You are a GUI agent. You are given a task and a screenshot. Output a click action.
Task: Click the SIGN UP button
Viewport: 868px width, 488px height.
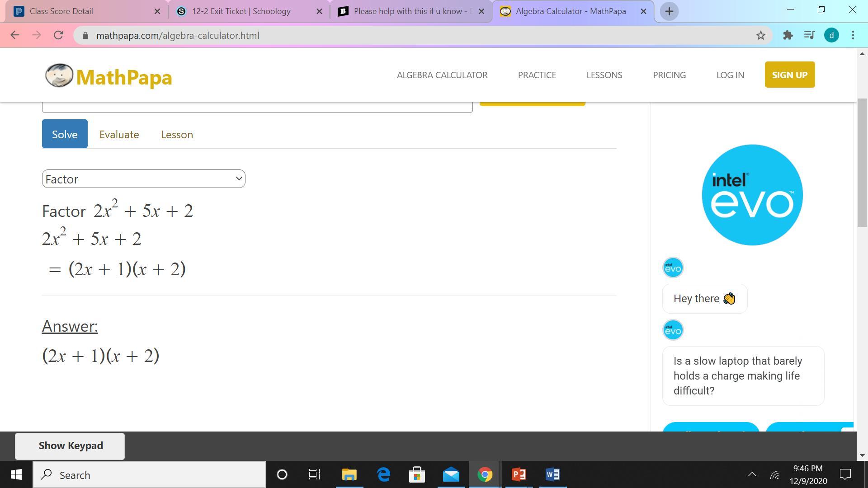pyautogui.click(x=789, y=75)
